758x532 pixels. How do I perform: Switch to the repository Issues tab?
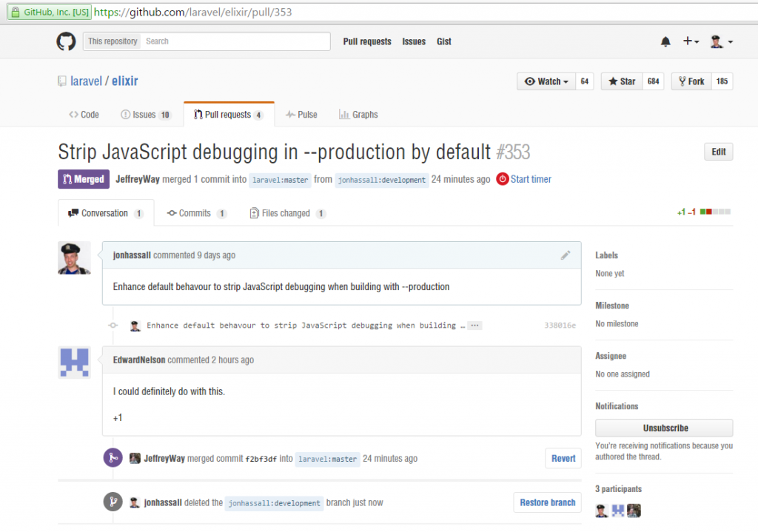pos(146,115)
